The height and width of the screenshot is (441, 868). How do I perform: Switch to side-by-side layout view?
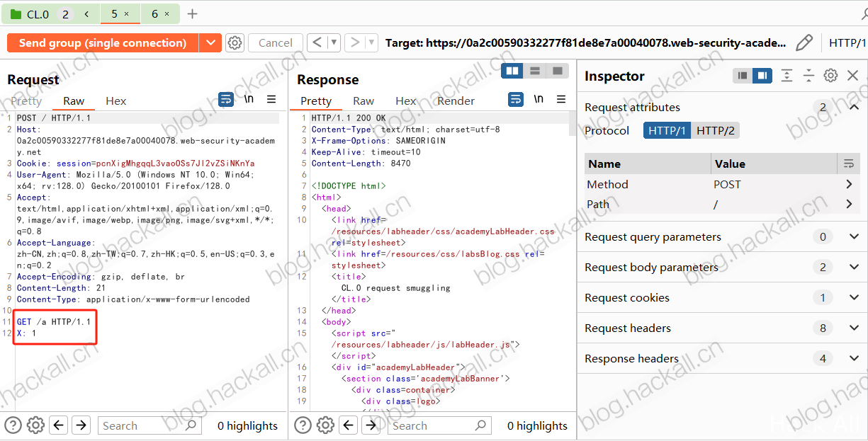click(512, 71)
